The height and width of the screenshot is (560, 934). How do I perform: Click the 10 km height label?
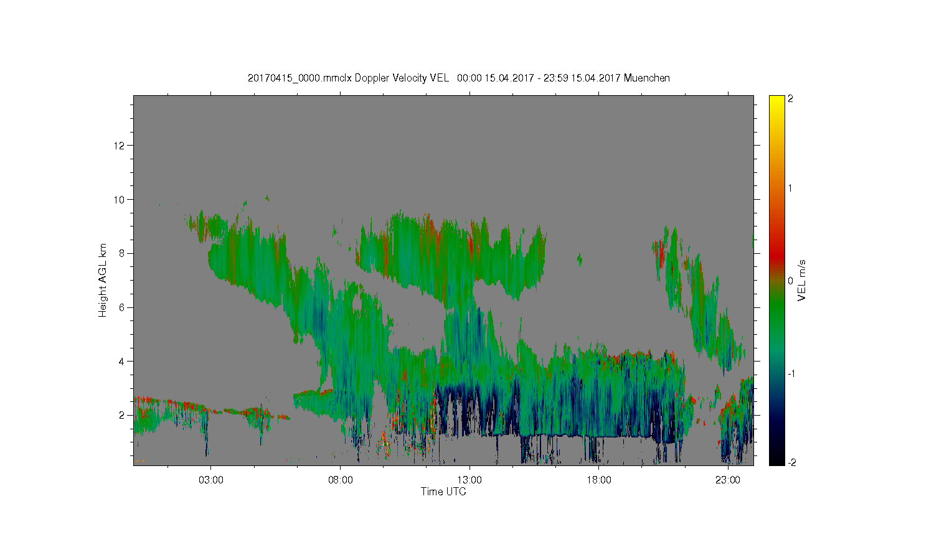pos(120,200)
